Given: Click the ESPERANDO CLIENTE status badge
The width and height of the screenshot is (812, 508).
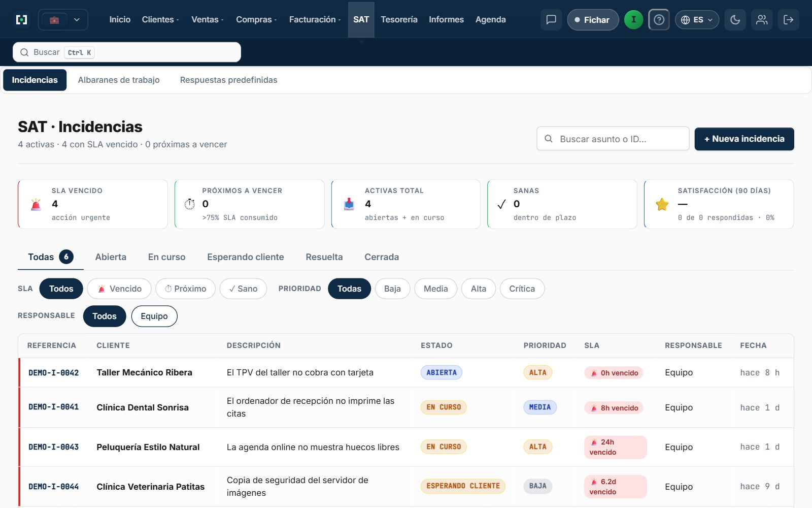Looking at the screenshot, I should pyautogui.click(x=463, y=486).
